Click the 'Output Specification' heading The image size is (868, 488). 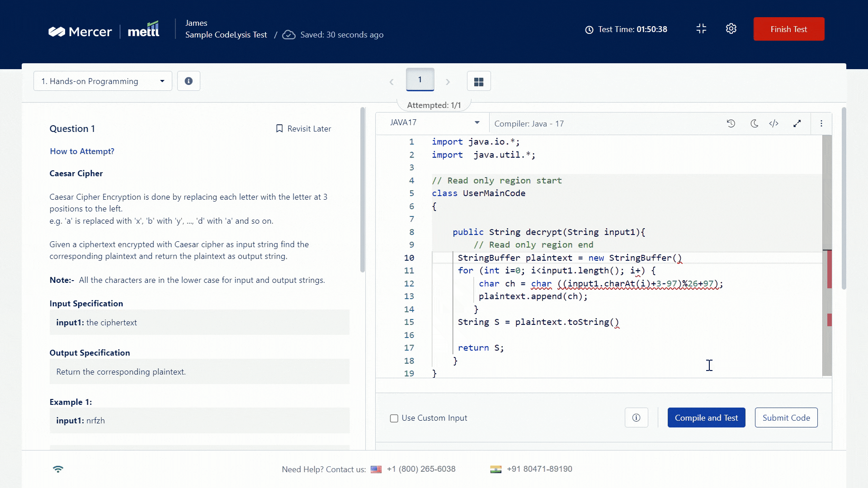pos(90,353)
